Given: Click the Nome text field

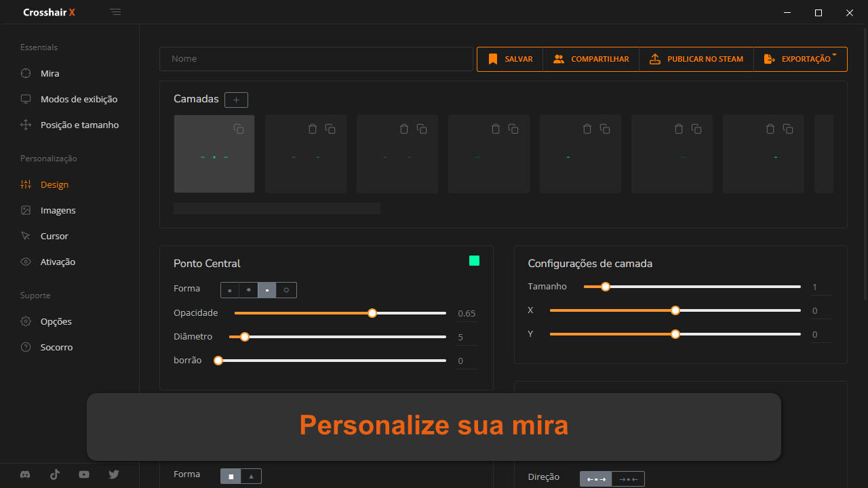Looking at the screenshot, I should tap(316, 59).
